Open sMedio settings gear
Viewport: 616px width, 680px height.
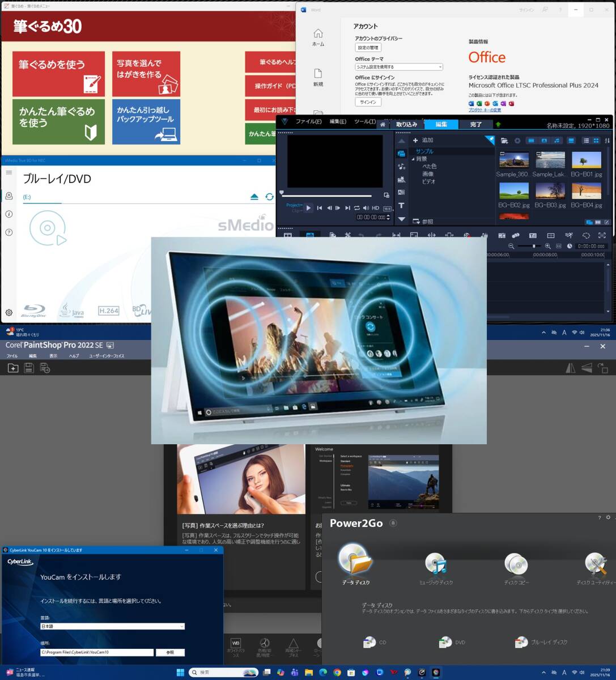pos(9,312)
